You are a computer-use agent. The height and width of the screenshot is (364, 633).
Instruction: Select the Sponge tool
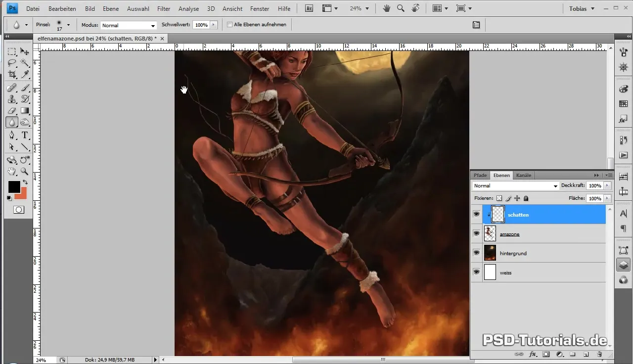[x=25, y=122]
